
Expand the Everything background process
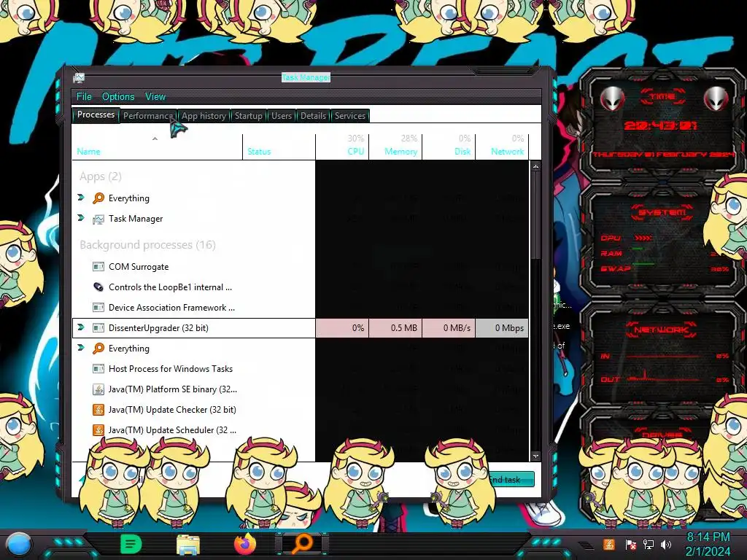(81, 348)
